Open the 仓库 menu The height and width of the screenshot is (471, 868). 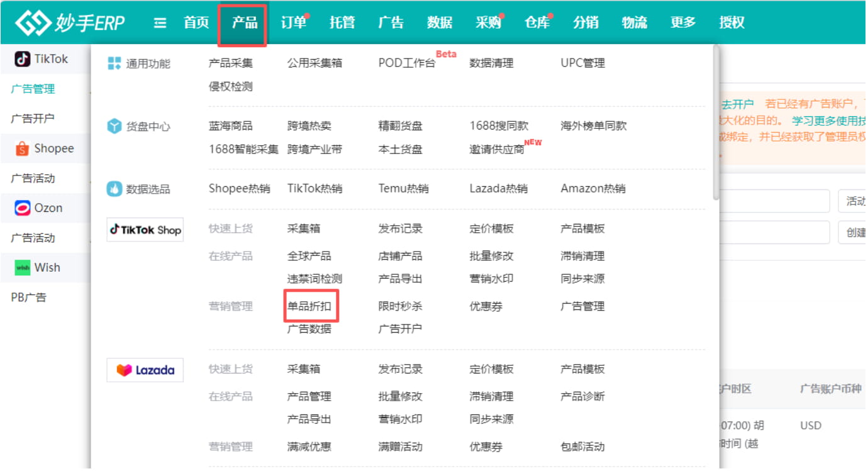point(537,23)
